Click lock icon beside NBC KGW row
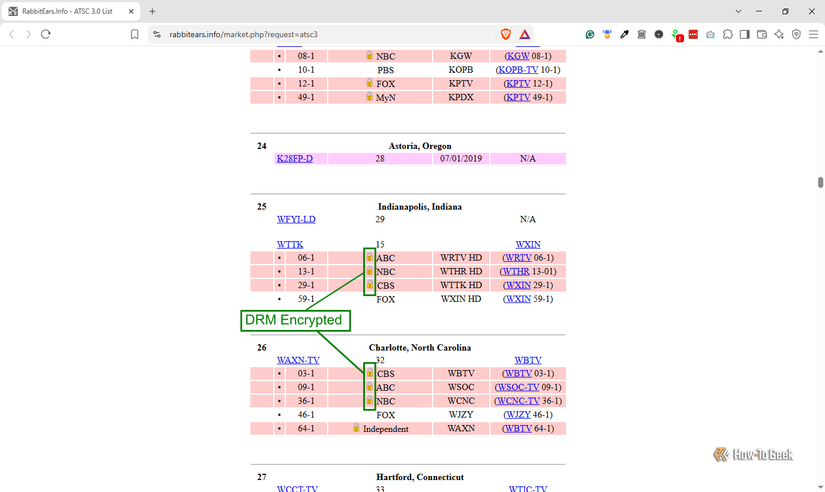This screenshot has height=492, width=825. (x=369, y=55)
